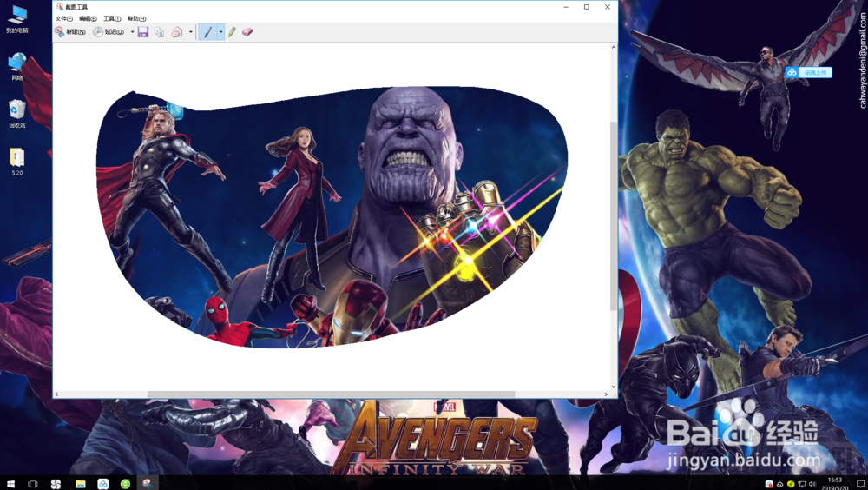Open the volume control in tray
This screenshot has width=868, height=490.
812,484
